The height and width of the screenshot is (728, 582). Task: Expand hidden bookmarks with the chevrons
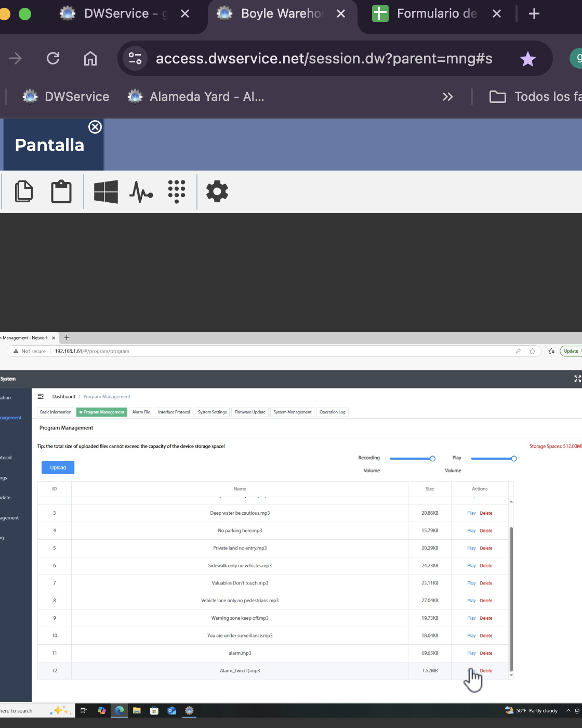(x=448, y=97)
